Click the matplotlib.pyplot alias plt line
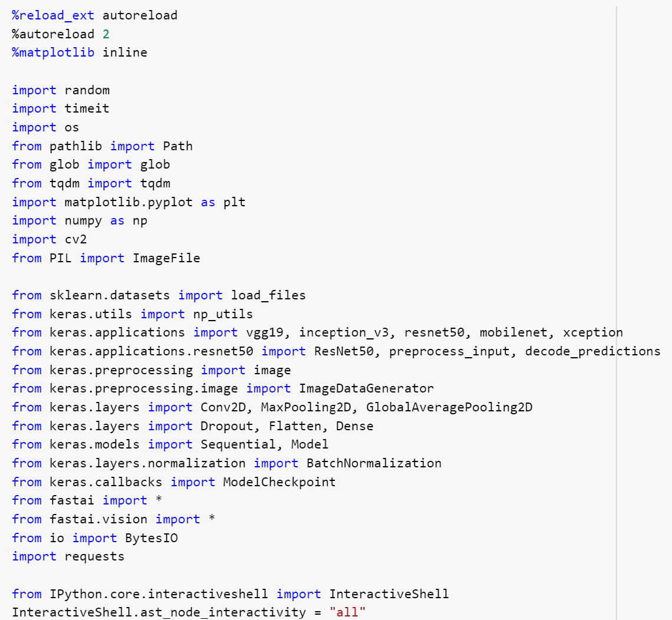The height and width of the screenshot is (620, 672). point(127,202)
